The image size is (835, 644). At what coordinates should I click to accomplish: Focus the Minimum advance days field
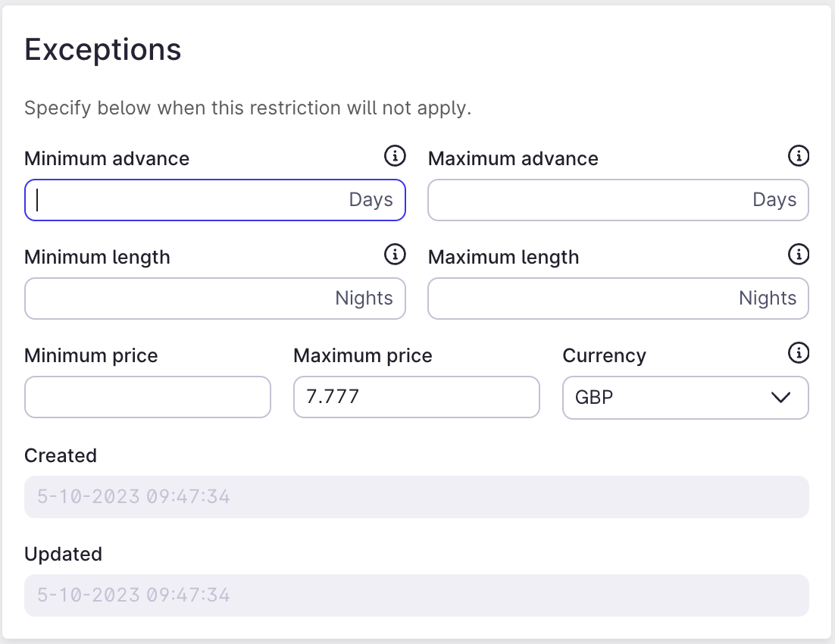coord(214,200)
